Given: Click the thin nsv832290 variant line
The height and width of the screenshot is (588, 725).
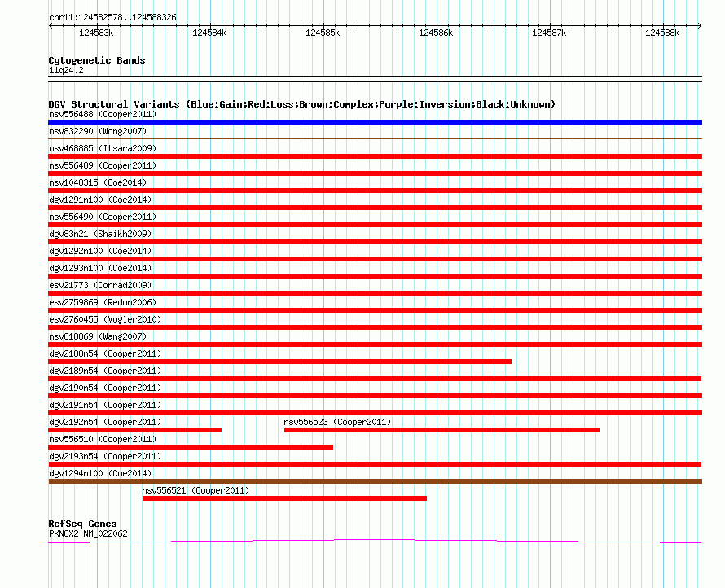Looking at the screenshot, I should tap(375, 138).
